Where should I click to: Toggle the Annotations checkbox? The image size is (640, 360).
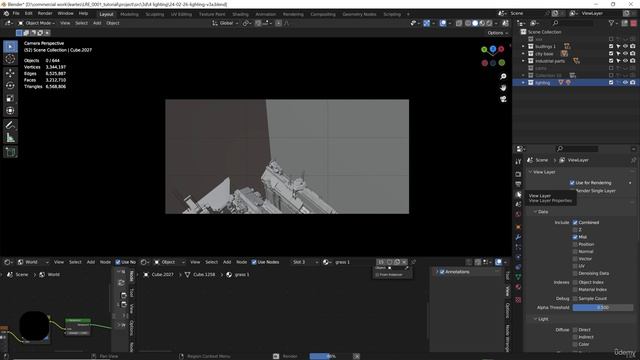coord(442,272)
